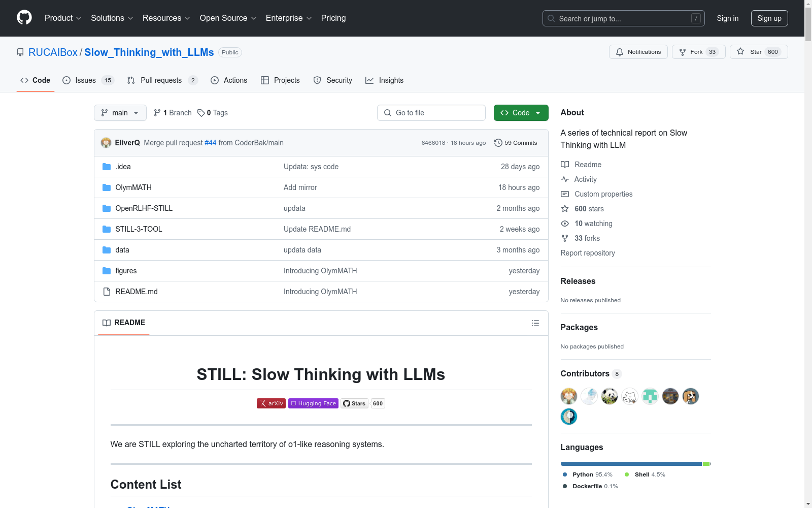
Task: Click the OlymMATH folder icon
Action: click(x=107, y=187)
